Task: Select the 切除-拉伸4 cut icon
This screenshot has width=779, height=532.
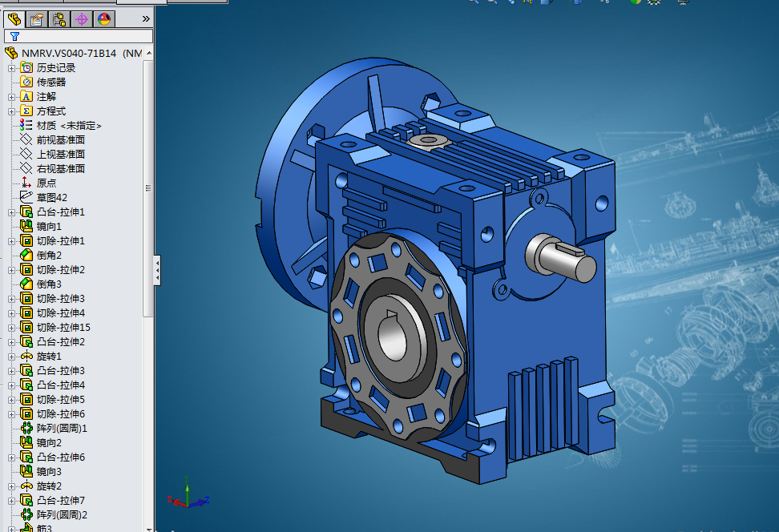Action: (26, 312)
